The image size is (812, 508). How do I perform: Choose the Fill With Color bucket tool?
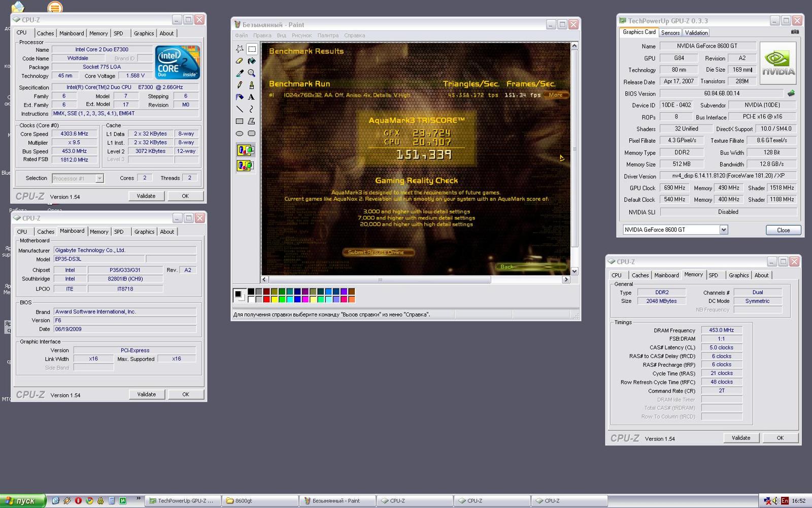(x=252, y=61)
